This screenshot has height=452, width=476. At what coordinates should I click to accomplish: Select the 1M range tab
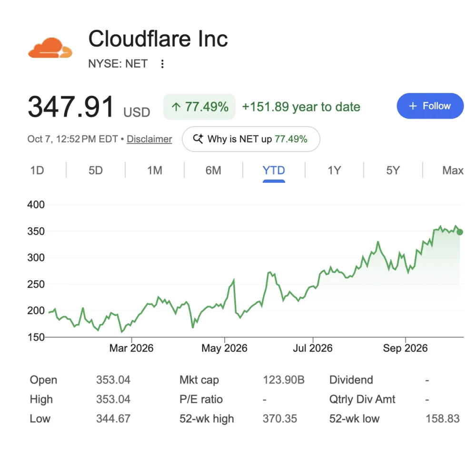[x=155, y=170]
